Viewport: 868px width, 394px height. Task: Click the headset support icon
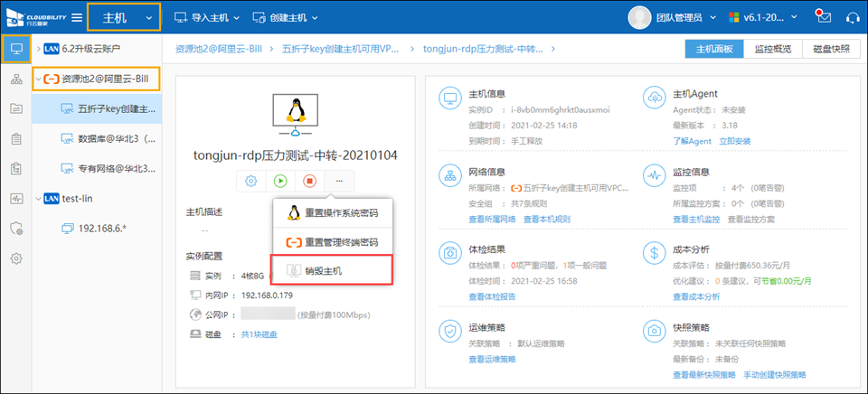(851, 17)
